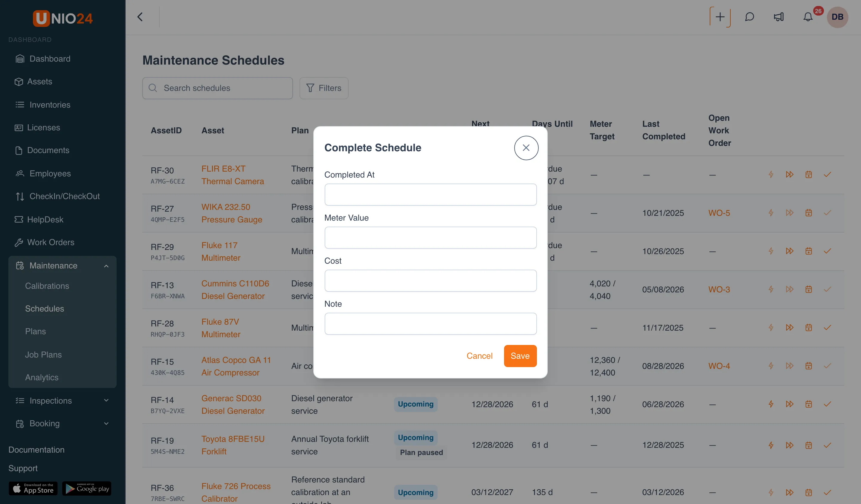Open work order WO-5 link
The width and height of the screenshot is (861, 504).
coord(719,213)
